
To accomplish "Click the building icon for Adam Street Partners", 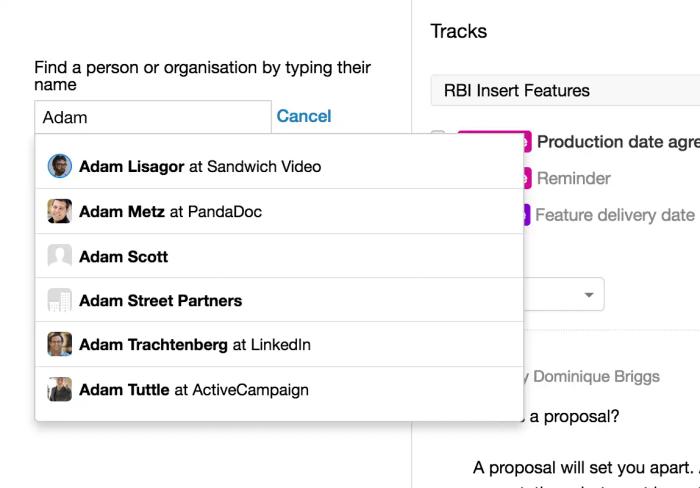I will click(x=59, y=300).
